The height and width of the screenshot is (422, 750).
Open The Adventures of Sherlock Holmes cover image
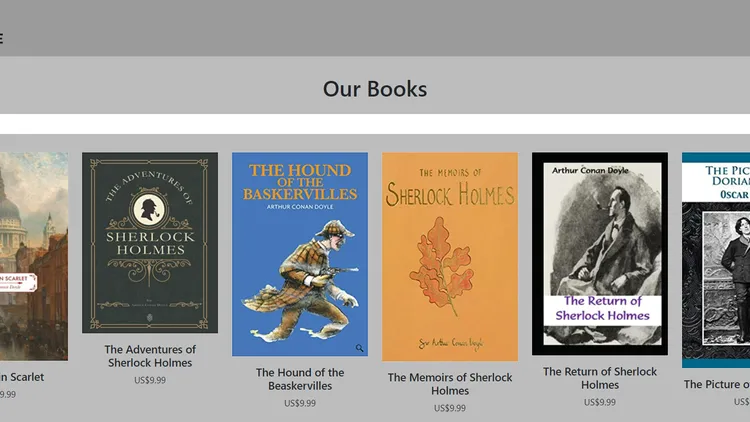point(150,243)
